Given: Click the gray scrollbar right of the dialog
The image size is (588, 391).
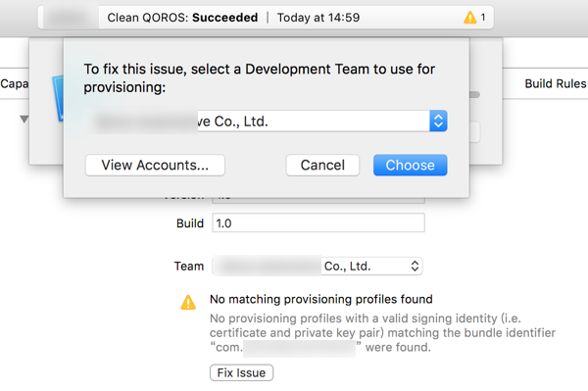Looking at the screenshot, I should tap(474, 94).
